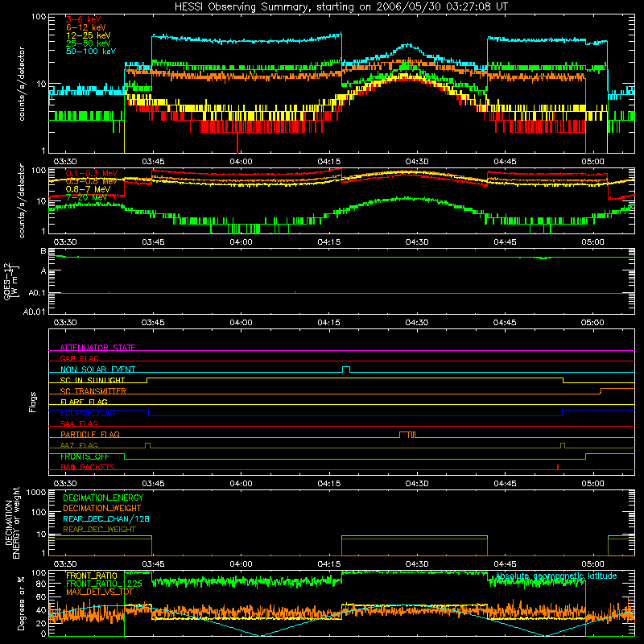Click the green '7-20 MeV' legend label
The image size is (644, 644).
87,197
